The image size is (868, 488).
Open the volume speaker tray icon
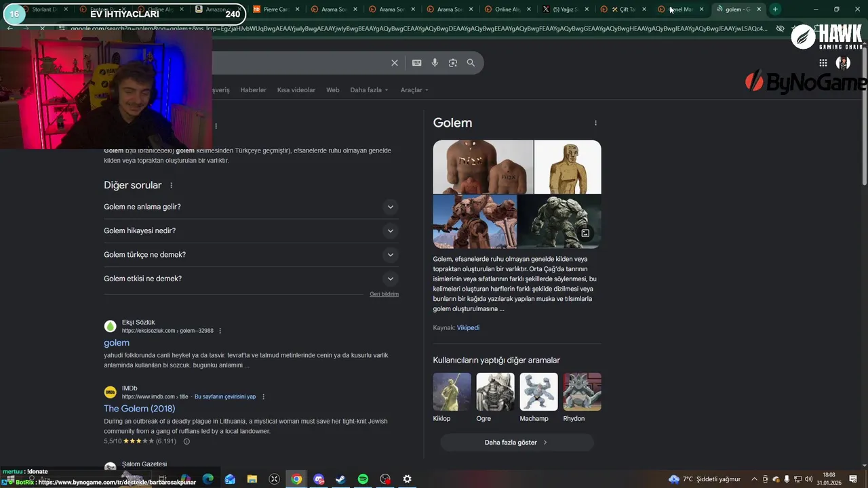point(808,479)
